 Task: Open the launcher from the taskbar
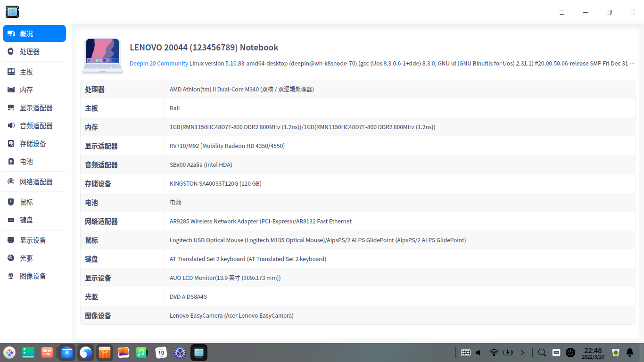click(x=9, y=353)
